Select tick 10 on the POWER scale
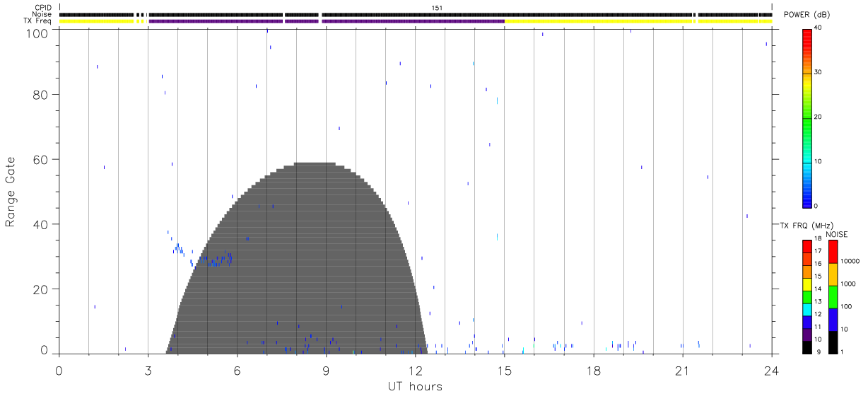 click(819, 162)
